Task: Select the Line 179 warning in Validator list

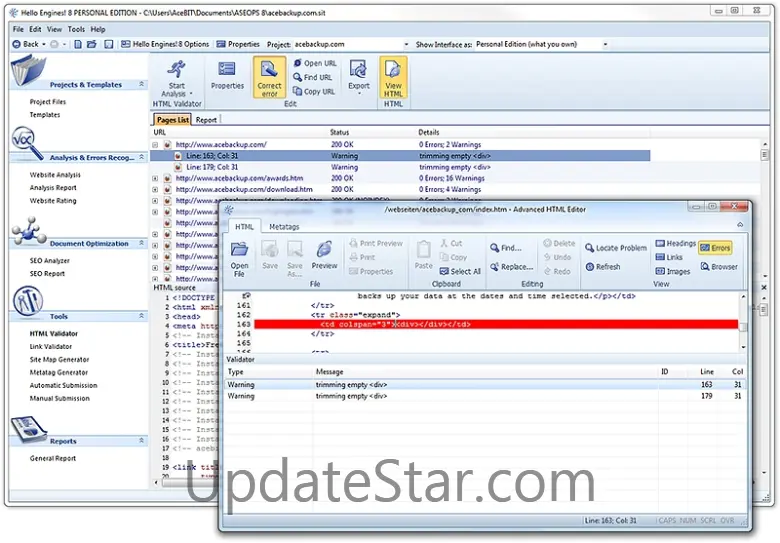Action: coord(485,396)
